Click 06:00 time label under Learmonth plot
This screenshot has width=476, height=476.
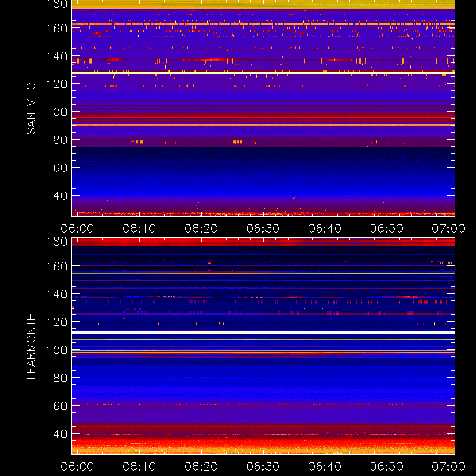coord(77,466)
